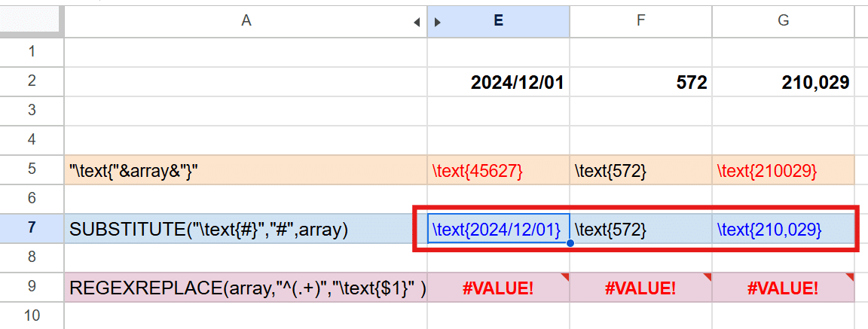The height and width of the screenshot is (329, 868).
Task: Select column A header
Action: pyautogui.click(x=246, y=22)
